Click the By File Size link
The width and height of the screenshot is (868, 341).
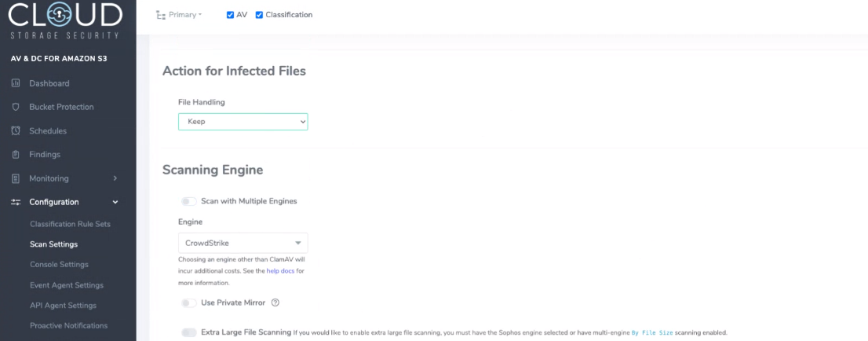point(652,333)
